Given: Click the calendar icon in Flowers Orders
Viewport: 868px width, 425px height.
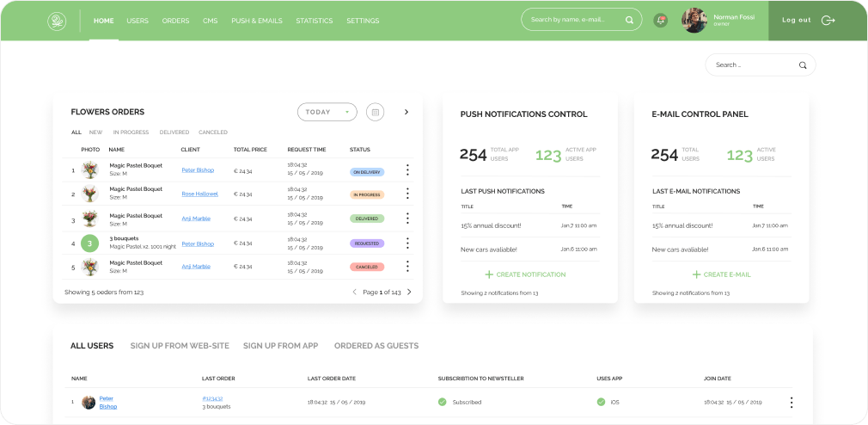Looking at the screenshot, I should click(x=375, y=112).
